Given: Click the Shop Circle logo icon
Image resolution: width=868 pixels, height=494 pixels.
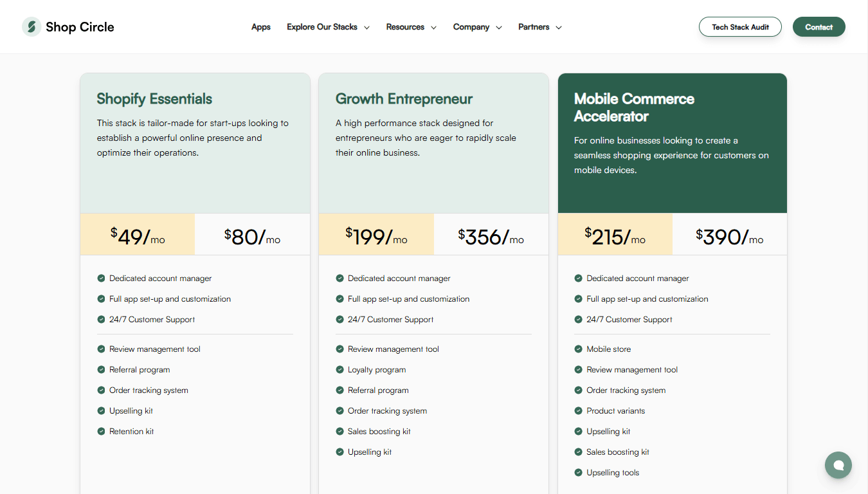Looking at the screenshot, I should click(x=32, y=27).
